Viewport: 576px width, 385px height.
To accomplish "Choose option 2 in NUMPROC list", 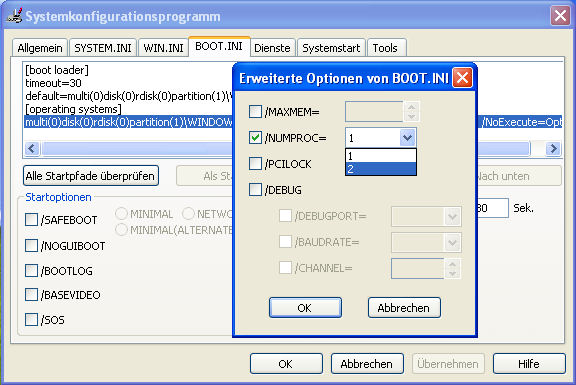I will tap(381, 169).
